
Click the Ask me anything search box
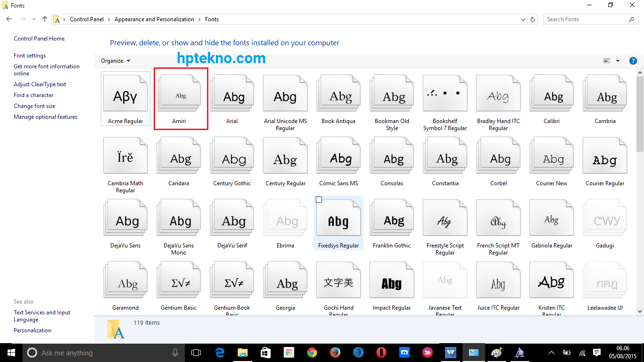coord(104,353)
